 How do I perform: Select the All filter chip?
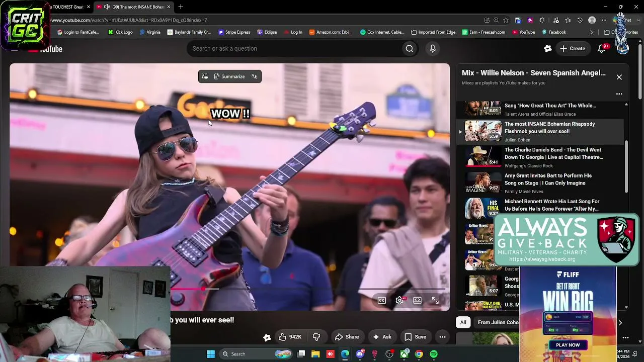pos(463,322)
